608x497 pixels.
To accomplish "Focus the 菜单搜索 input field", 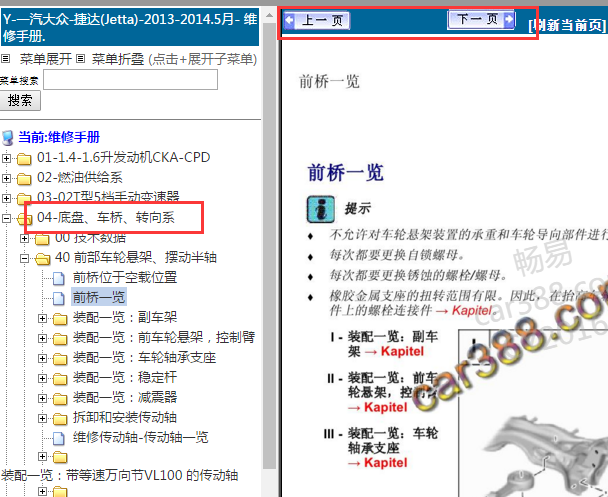I will tap(130, 79).
